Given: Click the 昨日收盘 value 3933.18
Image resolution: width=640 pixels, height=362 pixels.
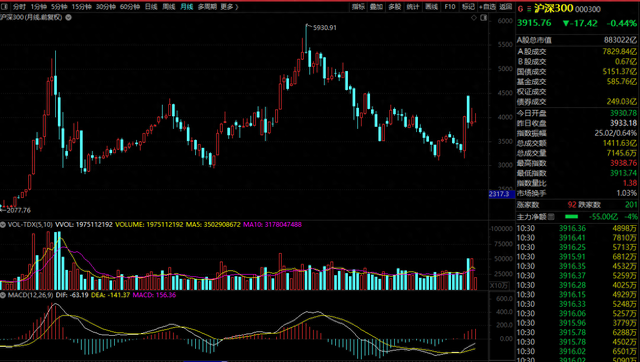Looking at the screenshot, I should (623, 123).
